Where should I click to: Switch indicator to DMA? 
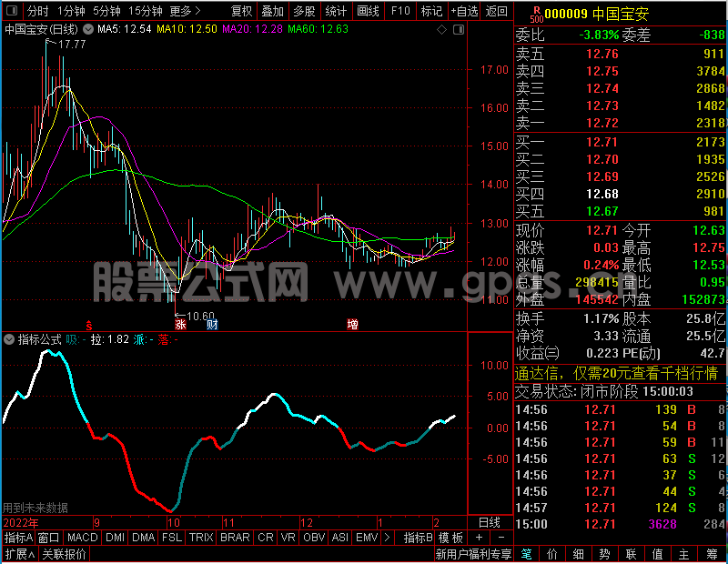pyautogui.click(x=143, y=538)
